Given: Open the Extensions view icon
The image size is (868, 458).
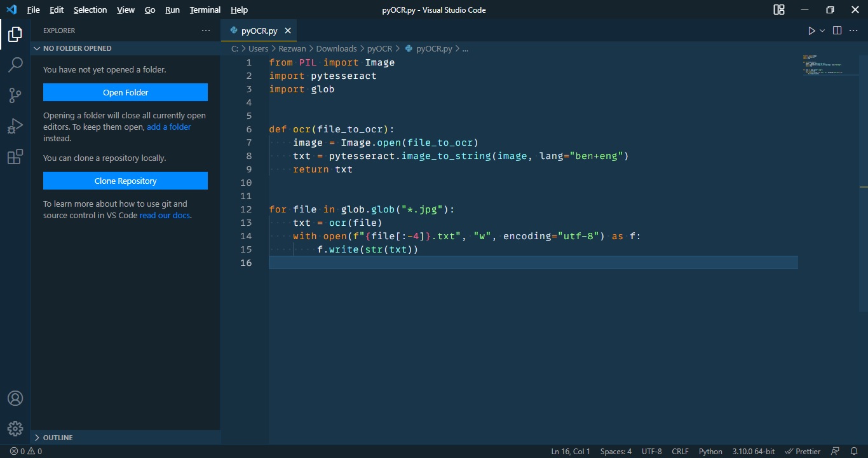Looking at the screenshot, I should (15, 156).
